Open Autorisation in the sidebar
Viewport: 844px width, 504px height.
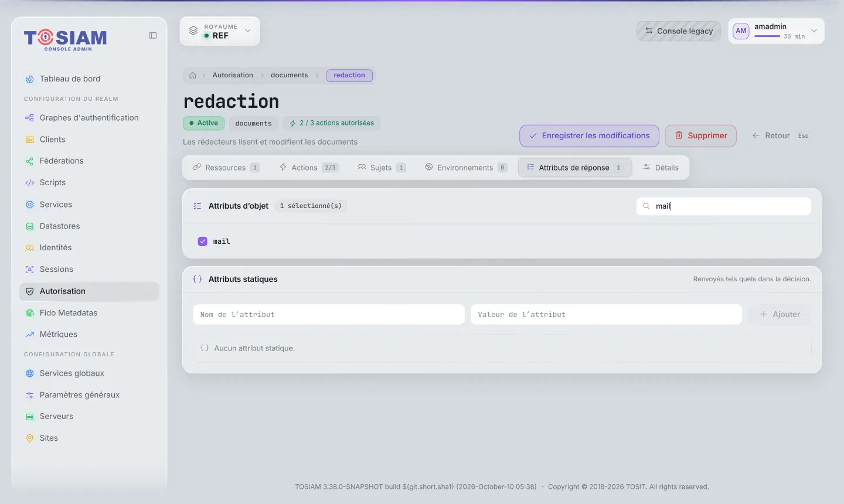point(89,291)
